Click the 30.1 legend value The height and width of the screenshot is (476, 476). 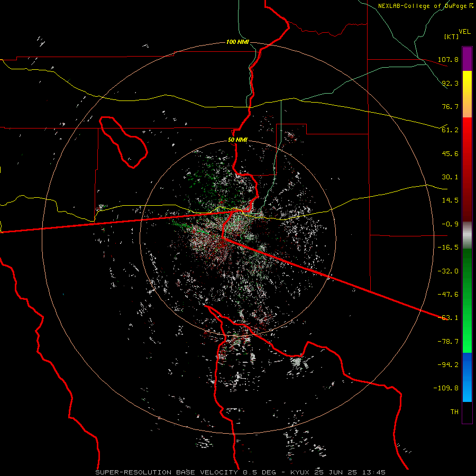[x=450, y=177]
